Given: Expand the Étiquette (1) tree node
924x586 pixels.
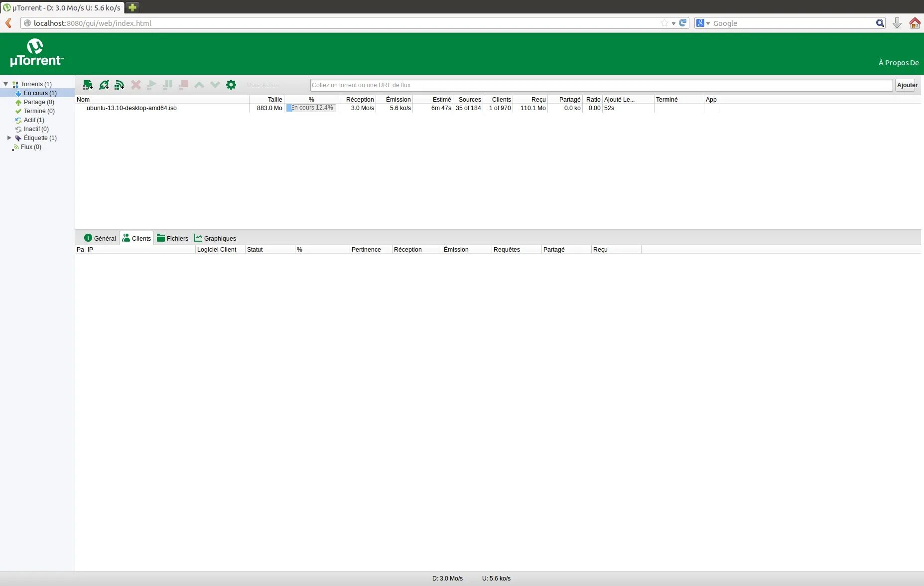Looking at the screenshot, I should pos(9,138).
